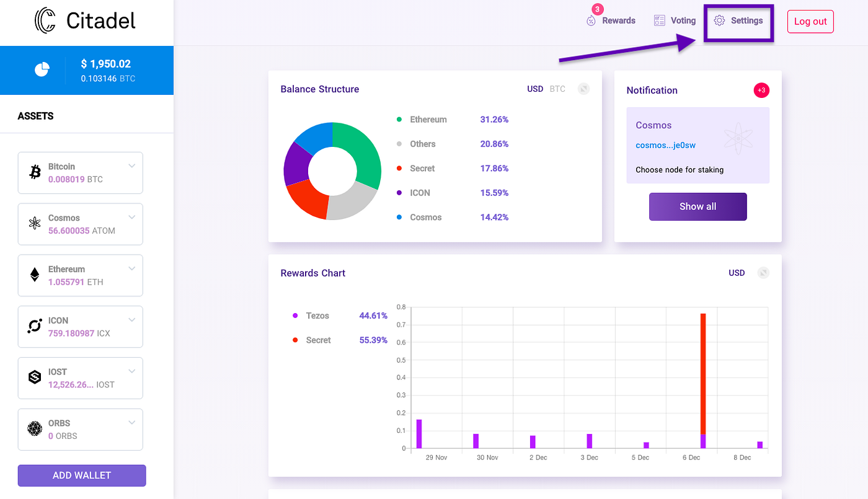Click the Settings gear icon
This screenshot has width=868, height=499.
click(719, 20)
